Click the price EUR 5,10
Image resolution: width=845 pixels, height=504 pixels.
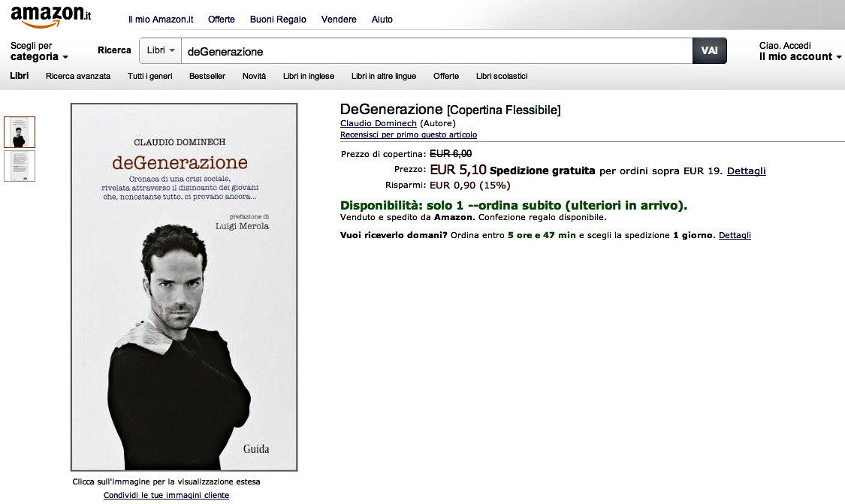(458, 170)
